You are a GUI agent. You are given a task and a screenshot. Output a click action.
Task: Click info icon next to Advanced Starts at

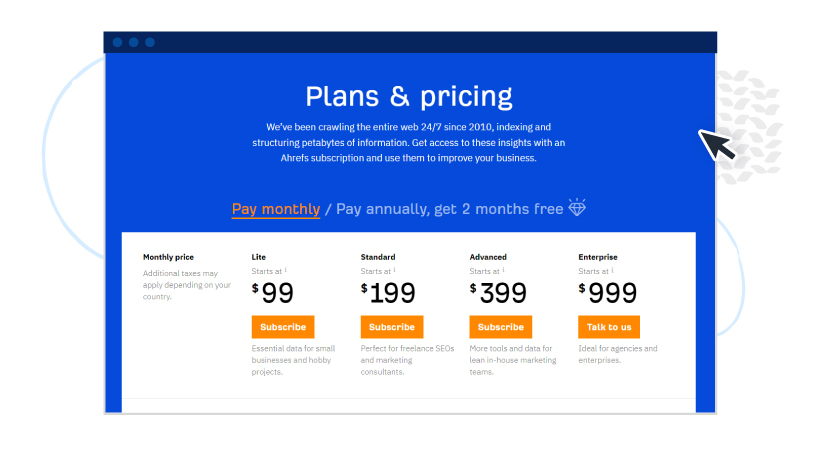coord(504,270)
